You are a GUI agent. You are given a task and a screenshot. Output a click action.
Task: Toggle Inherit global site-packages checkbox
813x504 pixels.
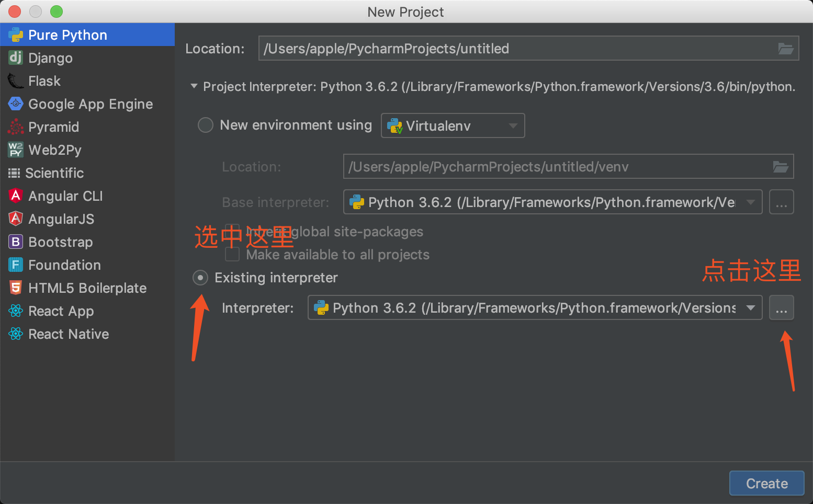[232, 231]
